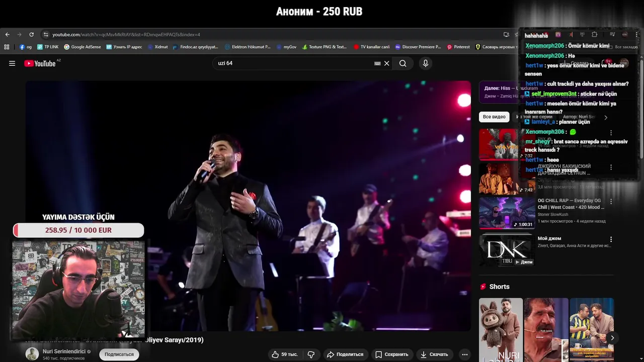Click the install app icon in address bar
The height and width of the screenshot is (362, 644).
[506, 35]
